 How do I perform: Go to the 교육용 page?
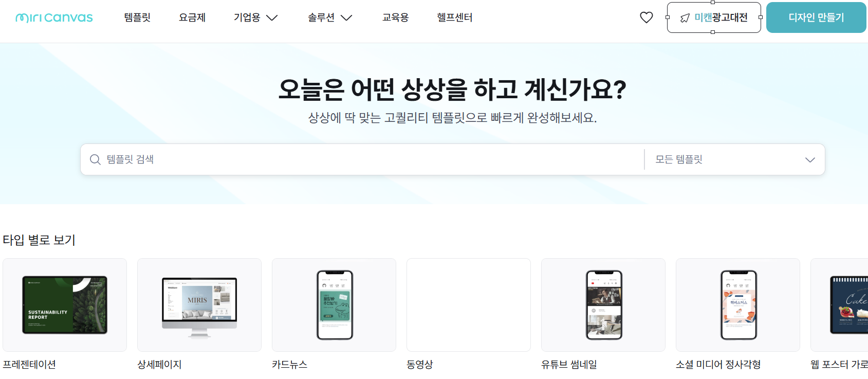(x=395, y=17)
